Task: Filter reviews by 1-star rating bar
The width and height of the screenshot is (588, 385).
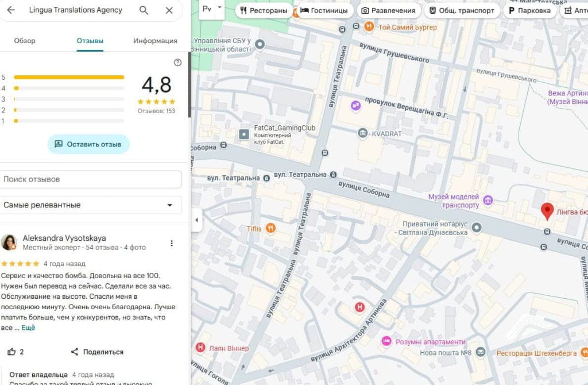Action: [69, 121]
